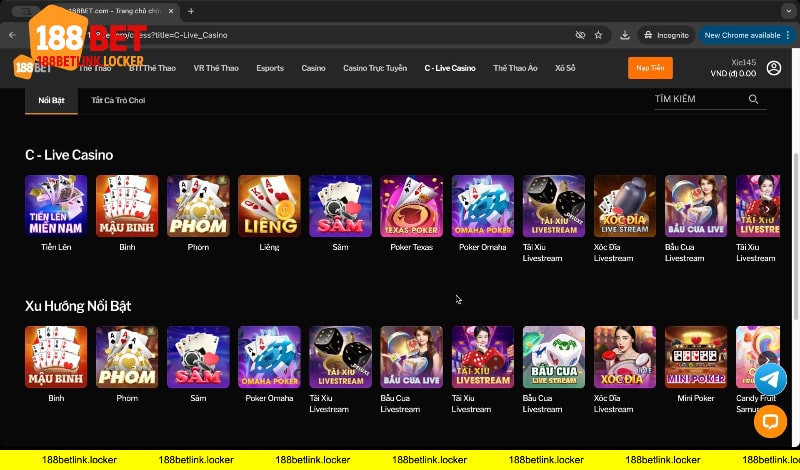Image resolution: width=800 pixels, height=470 pixels.
Task: Open the Tiến Lên Miền Nam game thumbnail
Action: click(x=56, y=206)
